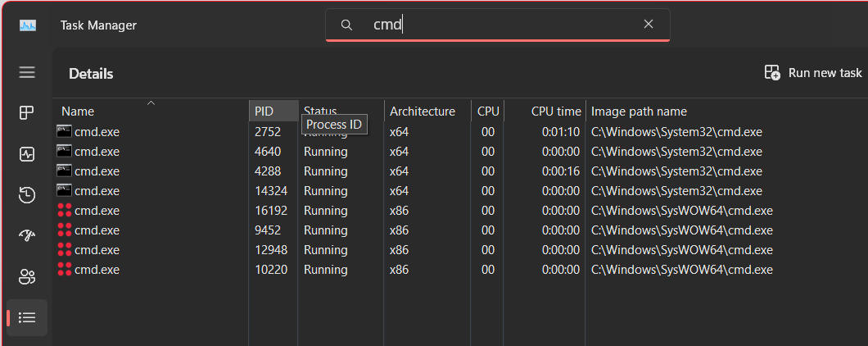
Task: Open the Startup apps page icon
Action: 27,235
